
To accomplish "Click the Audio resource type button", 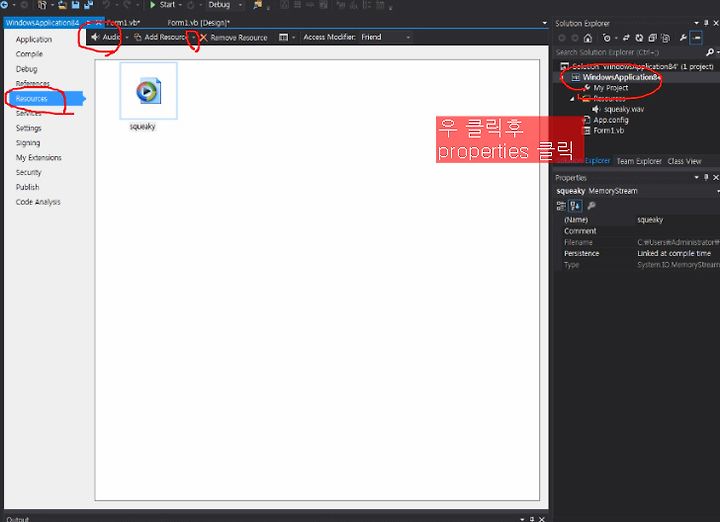I will pyautogui.click(x=106, y=37).
